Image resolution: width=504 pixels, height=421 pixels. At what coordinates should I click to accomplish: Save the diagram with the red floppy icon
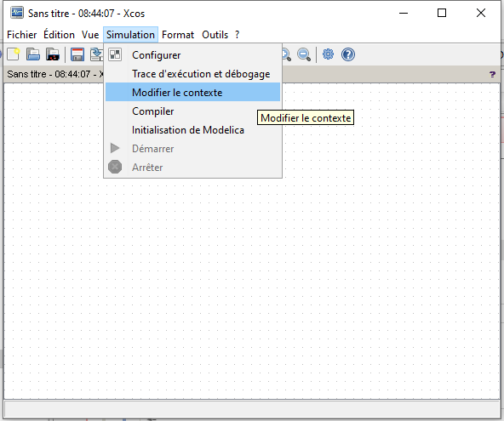(77, 54)
